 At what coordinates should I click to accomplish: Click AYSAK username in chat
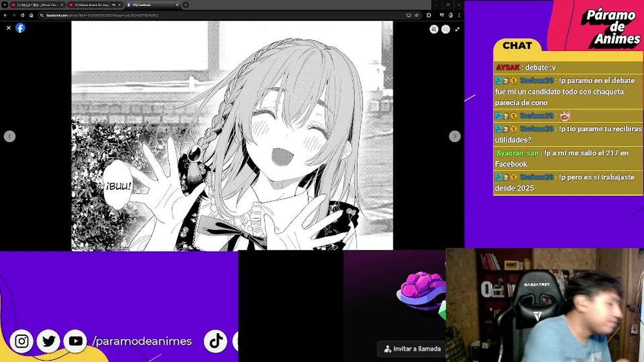[508, 67]
